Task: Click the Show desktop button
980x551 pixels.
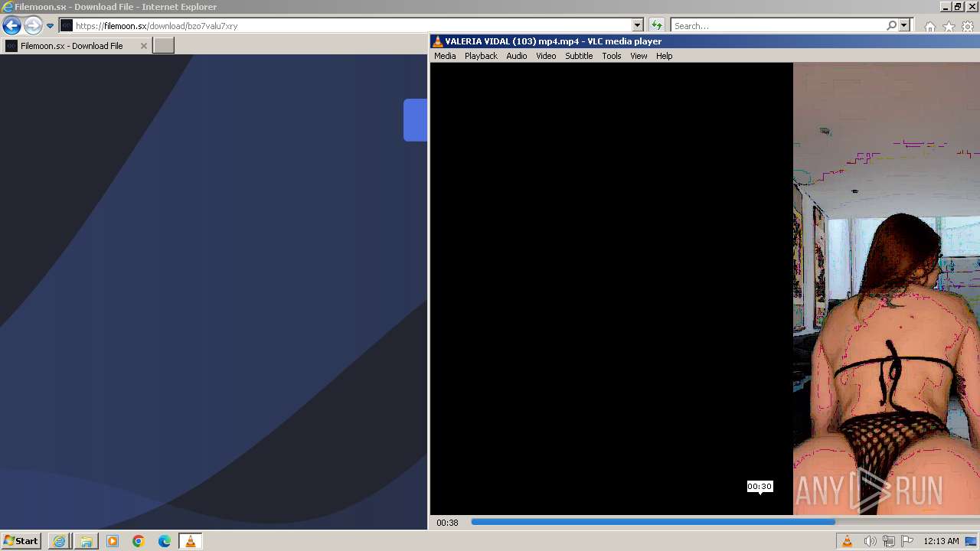Action: coord(972,541)
